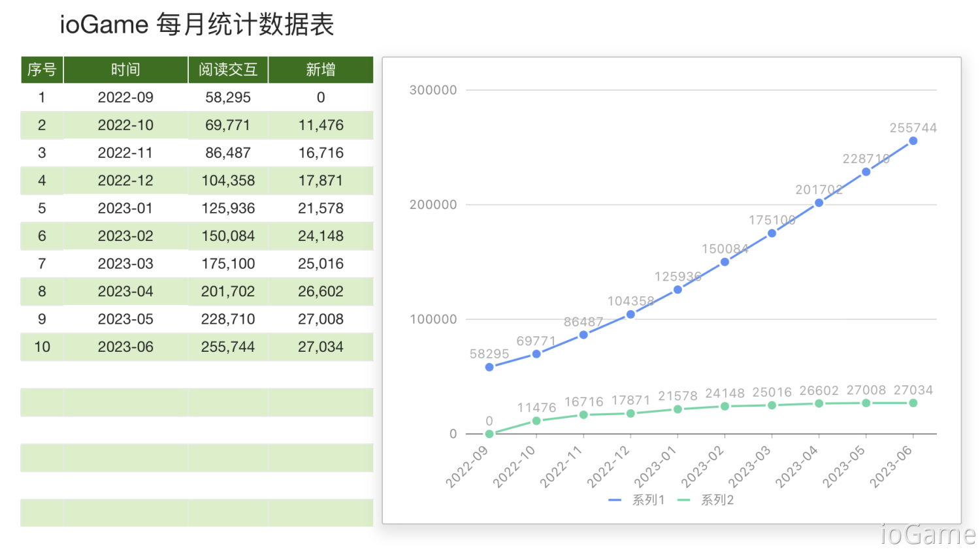Click the green data point labeled 27034
The width and height of the screenshot is (980, 549).
point(913,403)
